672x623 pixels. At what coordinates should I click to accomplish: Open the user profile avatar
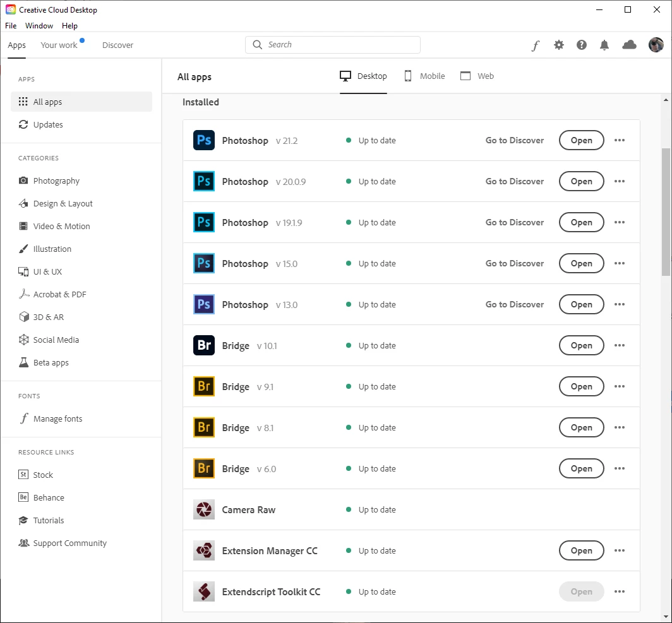click(656, 45)
